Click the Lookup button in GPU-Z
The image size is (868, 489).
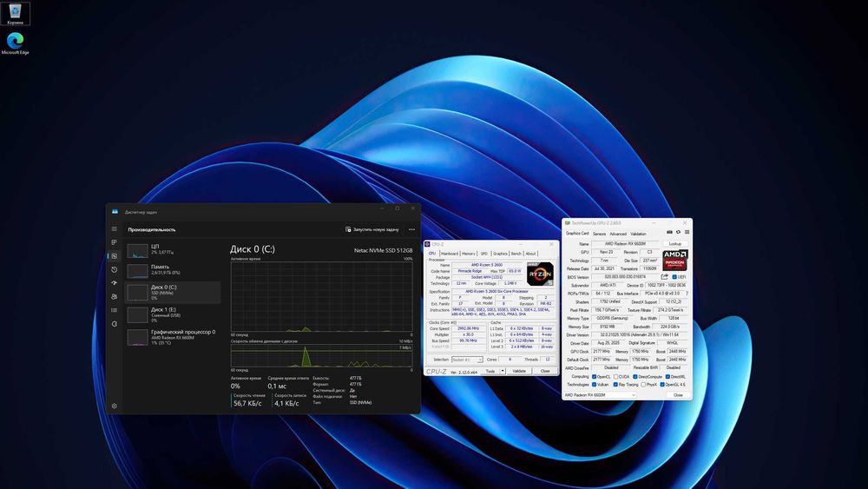[x=675, y=244]
